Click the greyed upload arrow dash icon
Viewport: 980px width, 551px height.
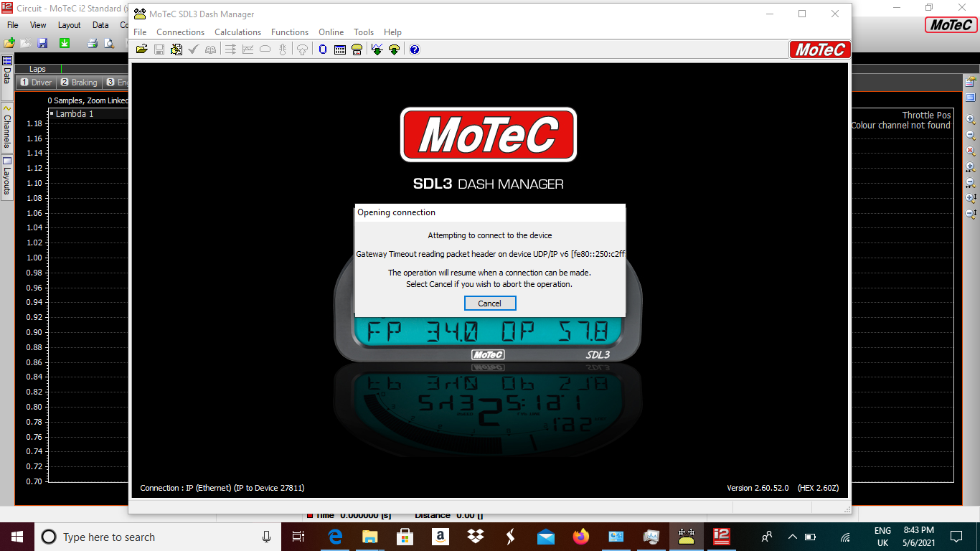[303, 50]
